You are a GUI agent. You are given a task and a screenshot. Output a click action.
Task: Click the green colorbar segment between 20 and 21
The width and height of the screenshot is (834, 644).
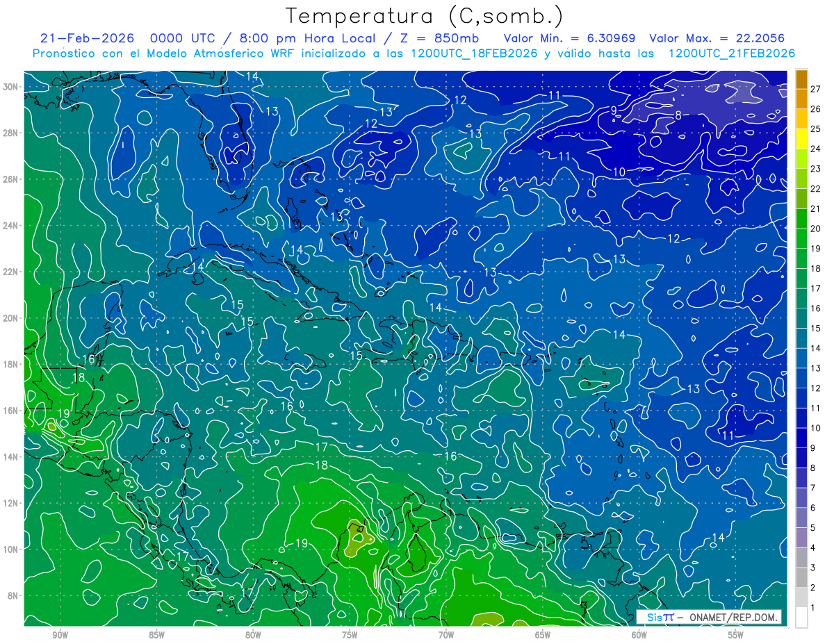[x=801, y=219]
